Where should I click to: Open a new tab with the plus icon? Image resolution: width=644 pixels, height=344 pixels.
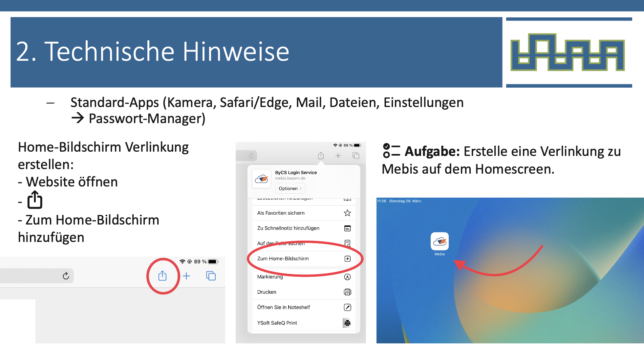(x=186, y=276)
